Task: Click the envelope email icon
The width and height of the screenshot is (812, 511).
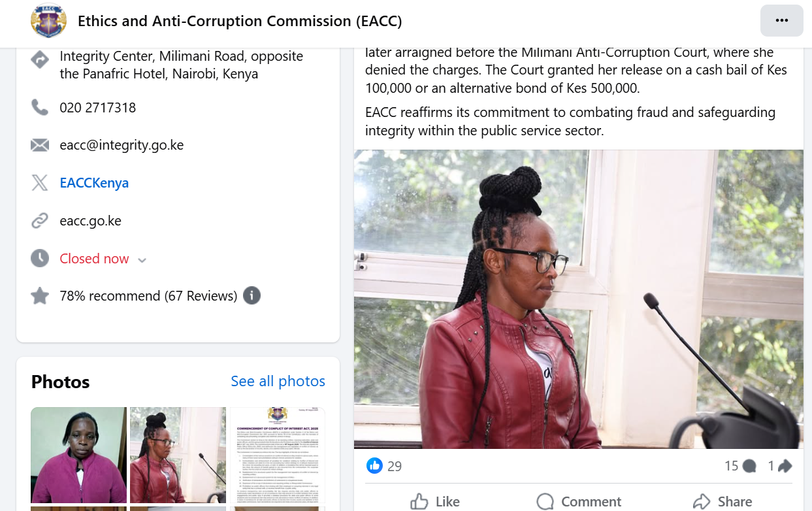Action: point(40,145)
